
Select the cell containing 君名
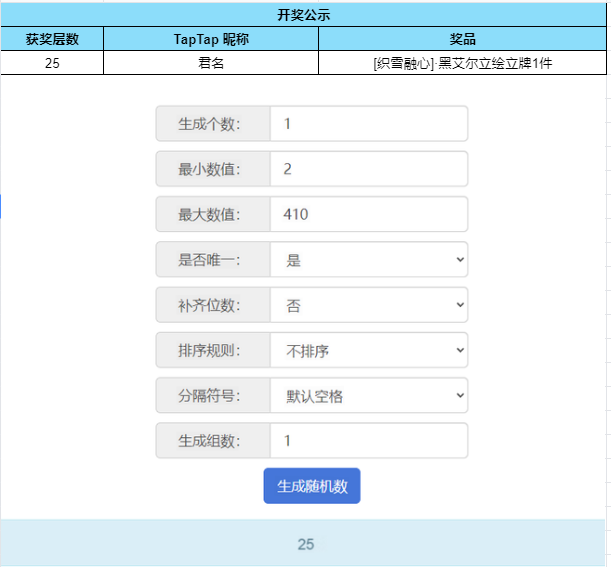click(211, 63)
